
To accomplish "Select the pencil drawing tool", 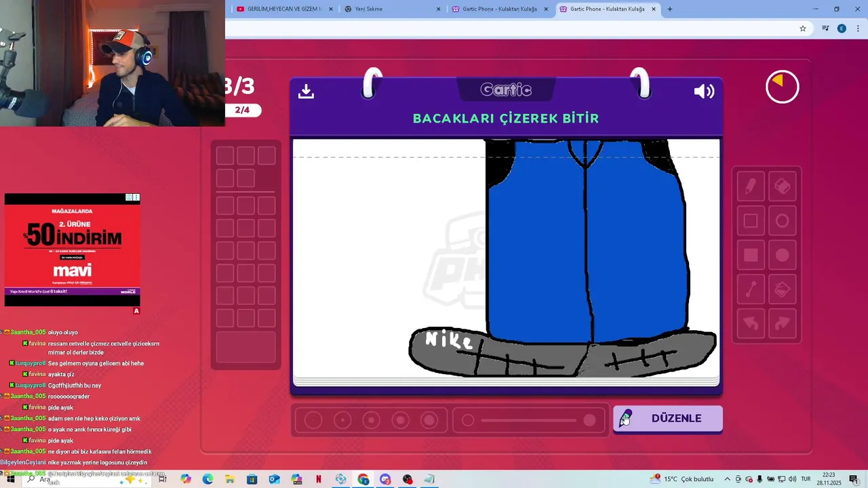I will [751, 186].
